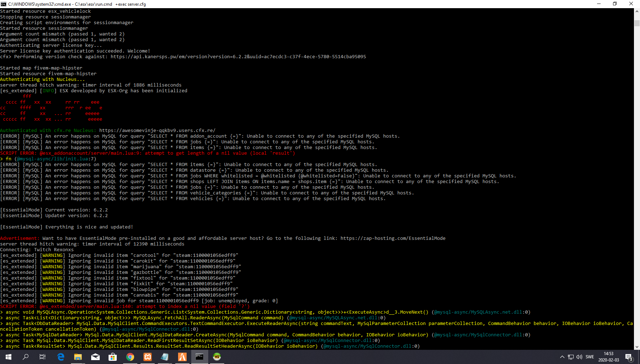
Task: Click the taskbar search magnifier icon
Action: [26, 357]
